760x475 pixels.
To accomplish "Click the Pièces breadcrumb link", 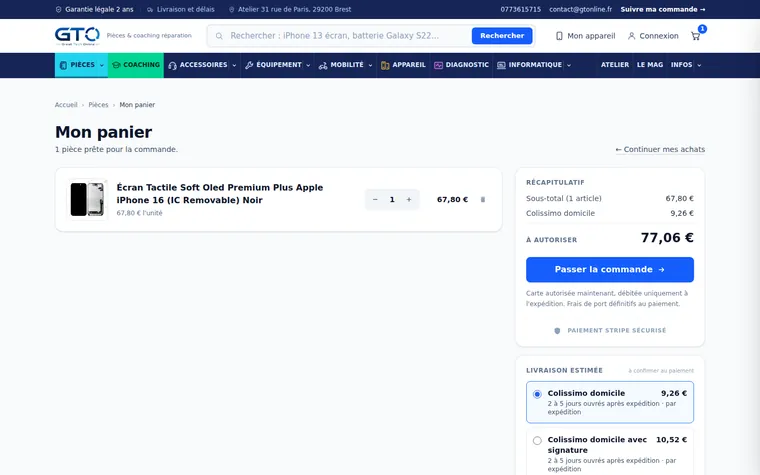I will [98, 105].
